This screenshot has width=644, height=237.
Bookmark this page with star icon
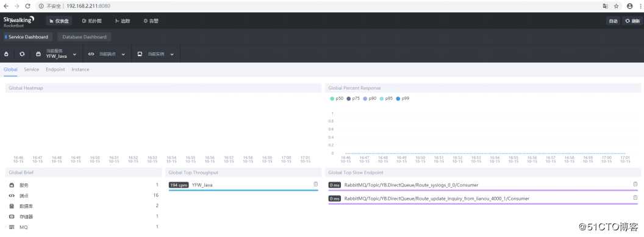click(616, 6)
